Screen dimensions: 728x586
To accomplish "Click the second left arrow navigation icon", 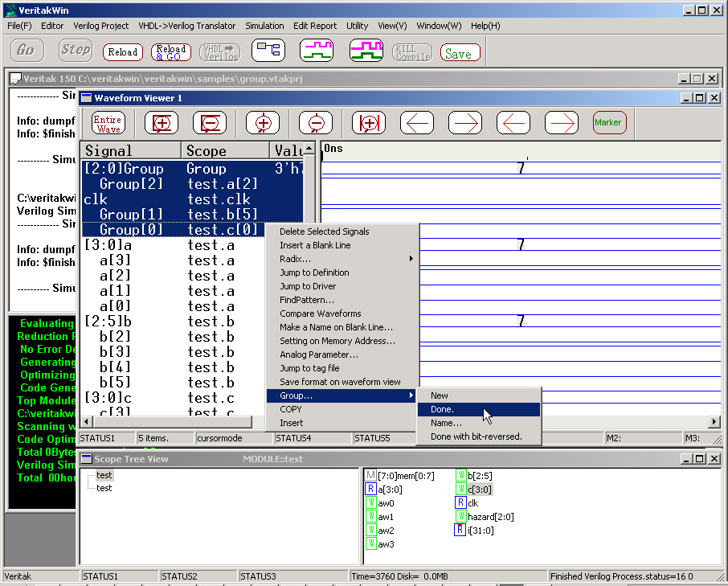I will tap(513, 123).
